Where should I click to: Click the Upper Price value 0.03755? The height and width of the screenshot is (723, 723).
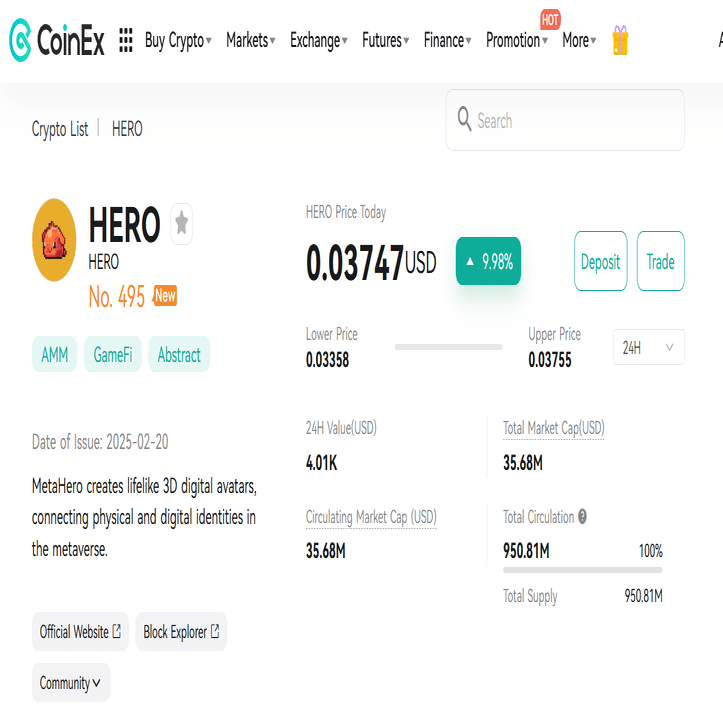pos(550,360)
